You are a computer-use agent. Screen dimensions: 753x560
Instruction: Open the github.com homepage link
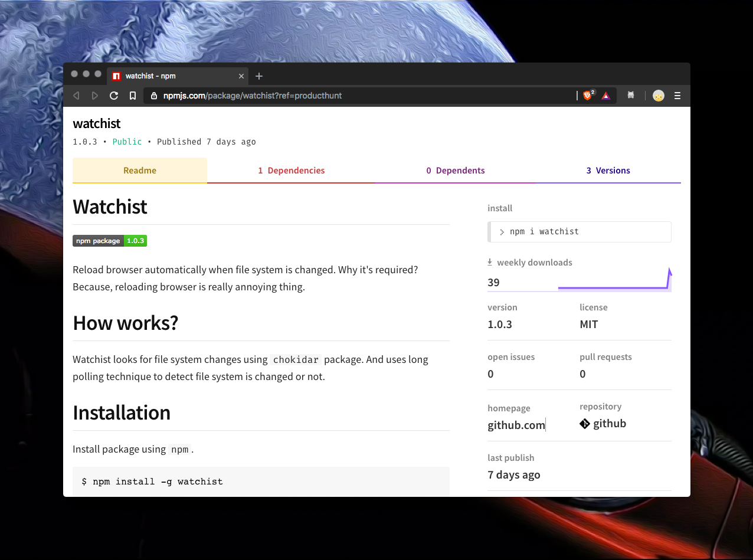click(x=516, y=425)
